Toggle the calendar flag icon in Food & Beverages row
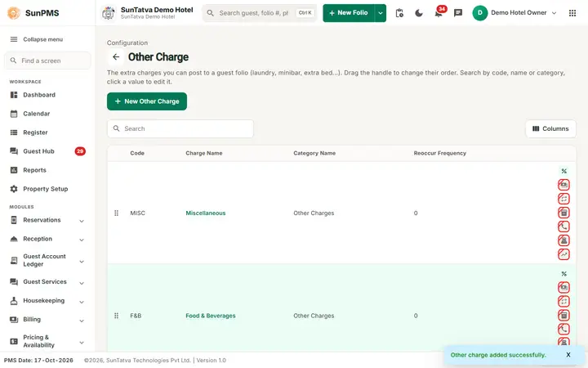Image resolution: width=588 pixels, height=368 pixels. pyautogui.click(x=563, y=316)
